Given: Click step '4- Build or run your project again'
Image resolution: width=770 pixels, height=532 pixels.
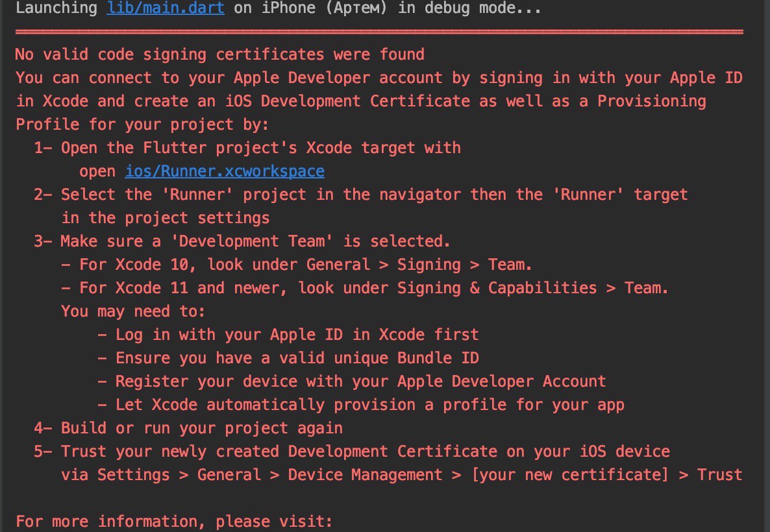Looking at the screenshot, I should 188,428.
